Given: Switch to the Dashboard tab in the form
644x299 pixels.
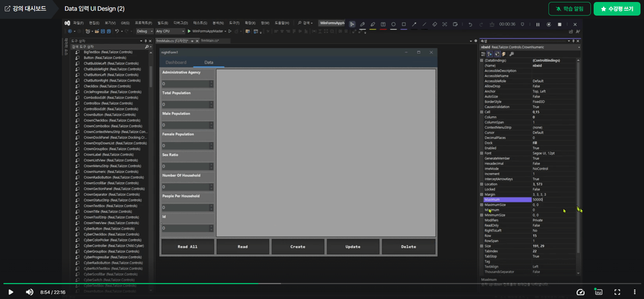Looking at the screenshot, I should 176,62.
